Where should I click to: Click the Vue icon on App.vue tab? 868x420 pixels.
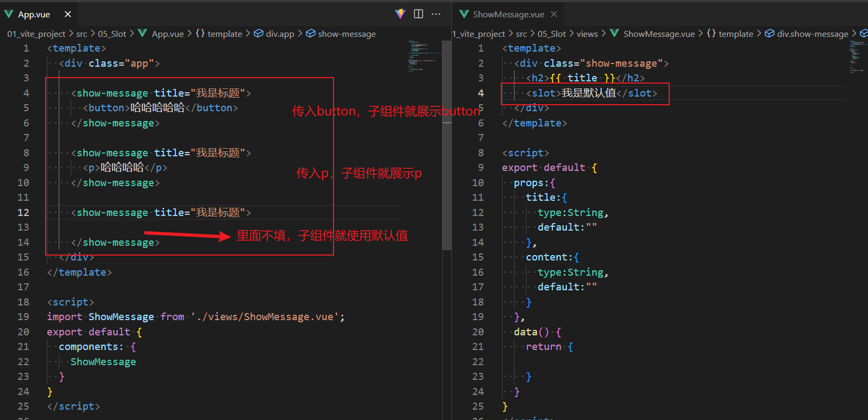(9, 14)
